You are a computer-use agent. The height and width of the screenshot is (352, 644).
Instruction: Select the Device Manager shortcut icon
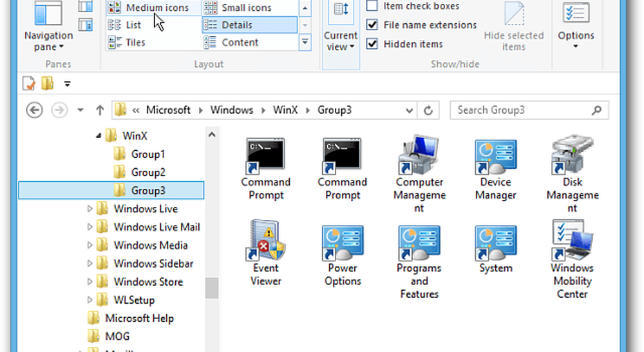point(495,157)
